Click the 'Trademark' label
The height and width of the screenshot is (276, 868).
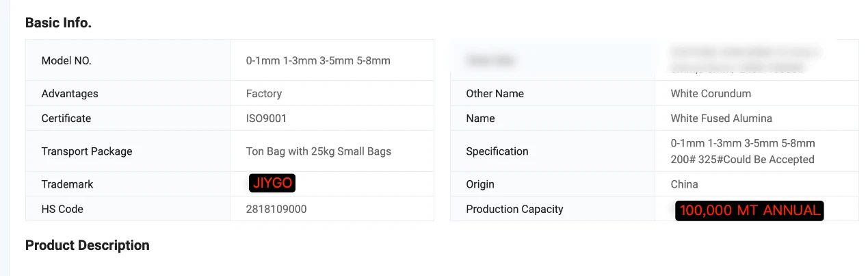[67, 184]
